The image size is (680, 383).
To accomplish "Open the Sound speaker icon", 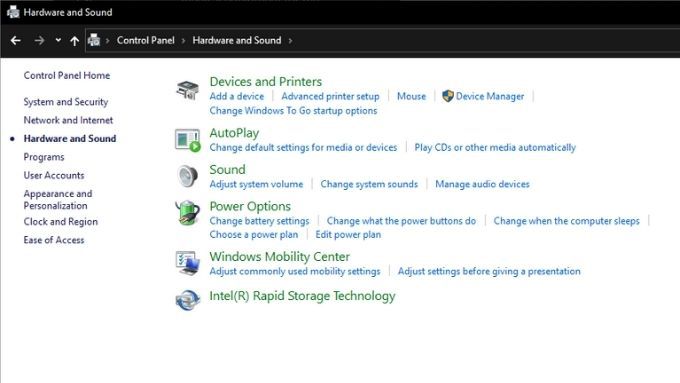I will point(188,176).
